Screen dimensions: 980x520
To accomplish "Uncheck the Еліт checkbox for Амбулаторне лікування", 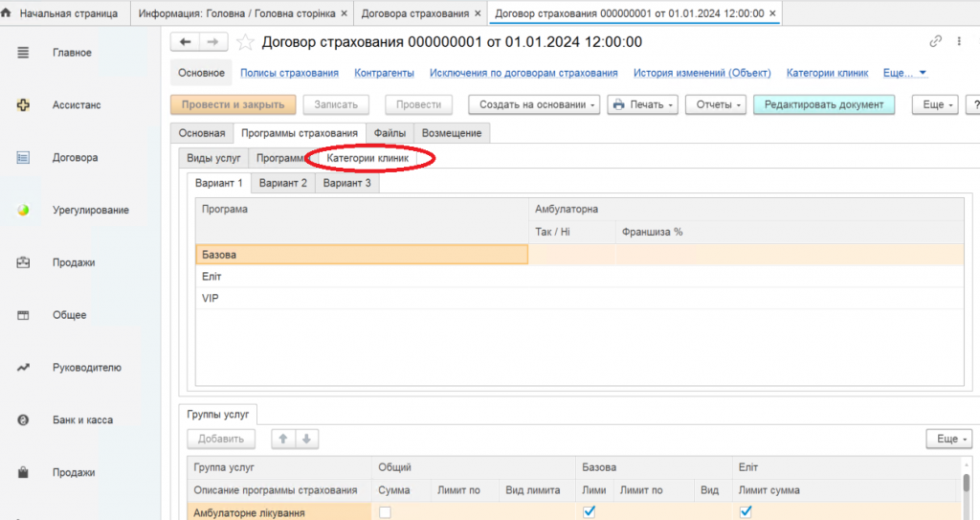I will tap(746, 513).
